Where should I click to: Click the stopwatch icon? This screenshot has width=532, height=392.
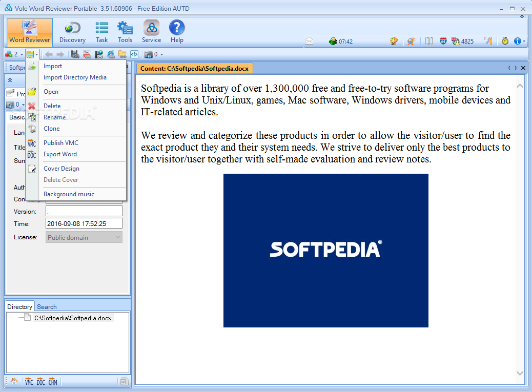[x=505, y=41]
